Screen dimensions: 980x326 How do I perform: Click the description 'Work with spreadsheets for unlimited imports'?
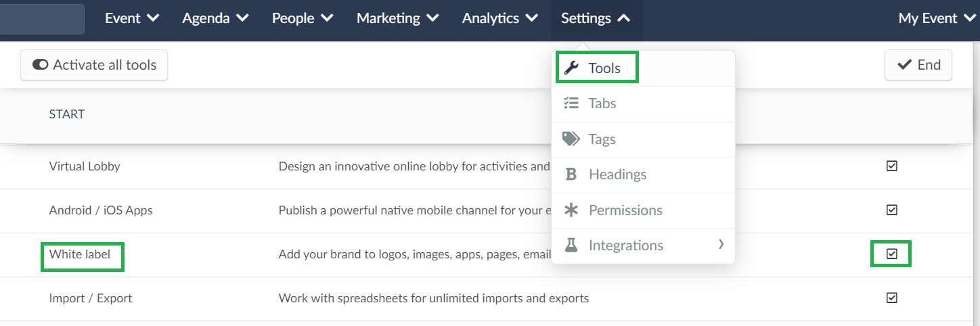[434, 298]
